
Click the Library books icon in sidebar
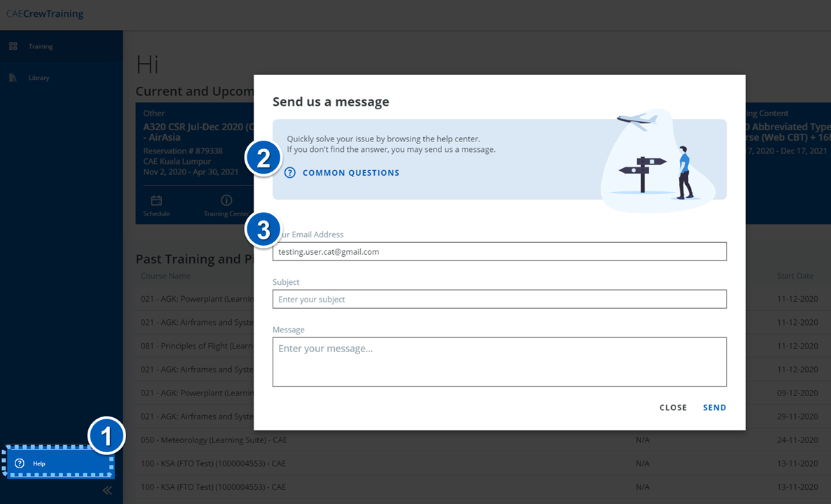click(13, 78)
